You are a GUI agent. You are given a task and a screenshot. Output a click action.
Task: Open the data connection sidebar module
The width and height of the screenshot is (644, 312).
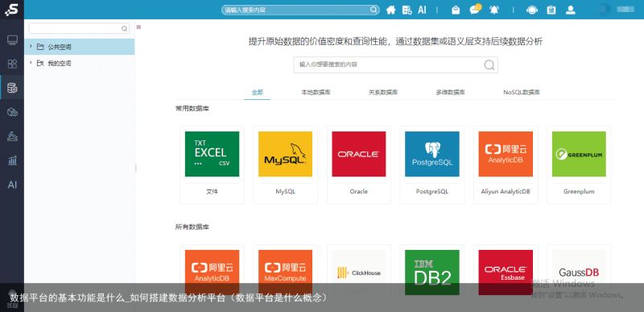click(x=12, y=88)
